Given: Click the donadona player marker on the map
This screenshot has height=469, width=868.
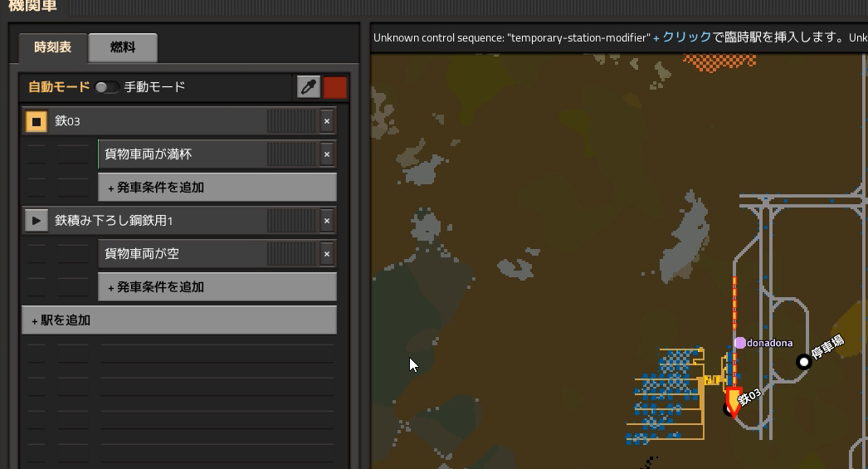Looking at the screenshot, I should tap(740, 343).
